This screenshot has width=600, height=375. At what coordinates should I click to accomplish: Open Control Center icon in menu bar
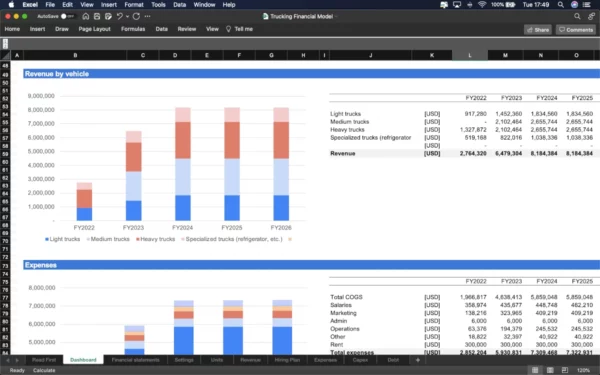[587, 5]
